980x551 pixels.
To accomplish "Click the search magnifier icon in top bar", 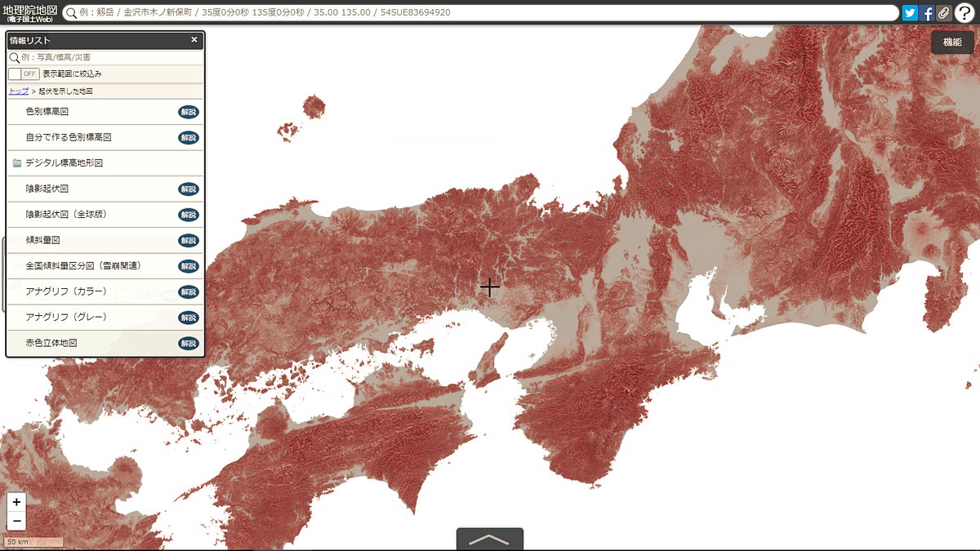I will pos(71,13).
